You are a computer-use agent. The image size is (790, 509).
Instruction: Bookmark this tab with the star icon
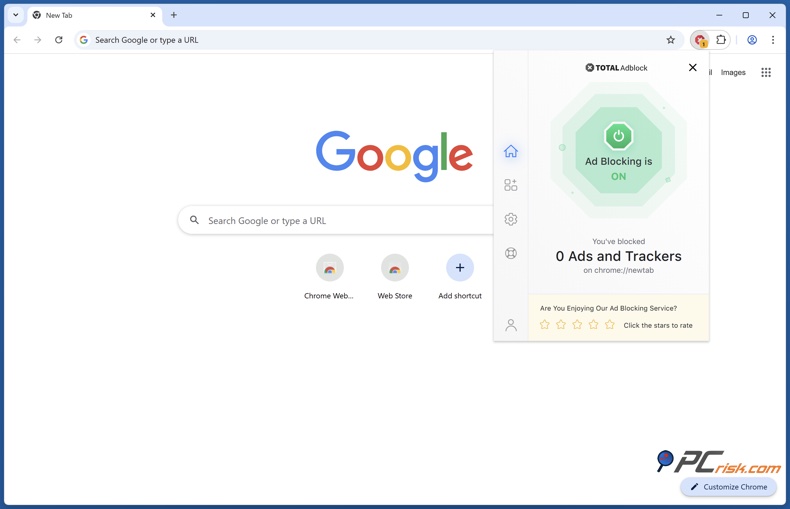tap(671, 40)
